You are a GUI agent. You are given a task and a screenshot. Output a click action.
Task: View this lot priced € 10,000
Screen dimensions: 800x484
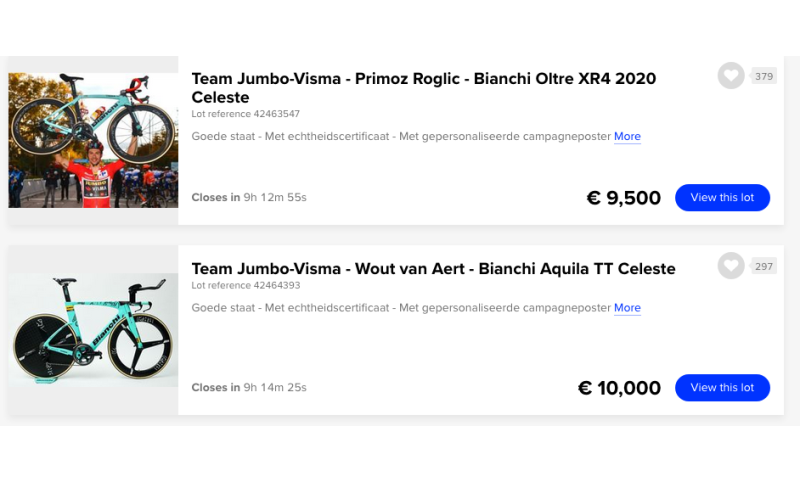click(722, 388)
